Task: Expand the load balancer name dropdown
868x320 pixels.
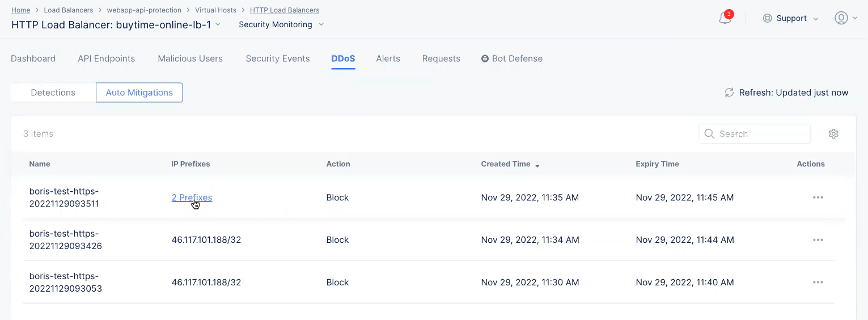Action: 218,24
